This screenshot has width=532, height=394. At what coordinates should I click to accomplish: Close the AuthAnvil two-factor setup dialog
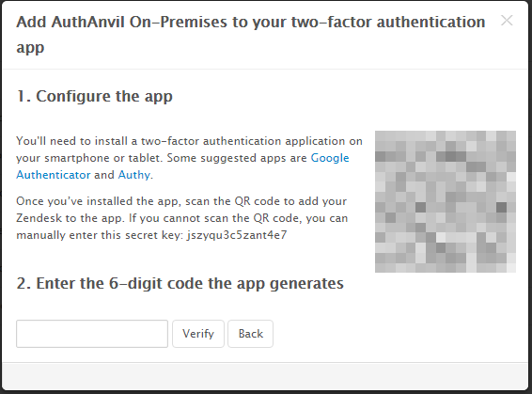point(507,21)
